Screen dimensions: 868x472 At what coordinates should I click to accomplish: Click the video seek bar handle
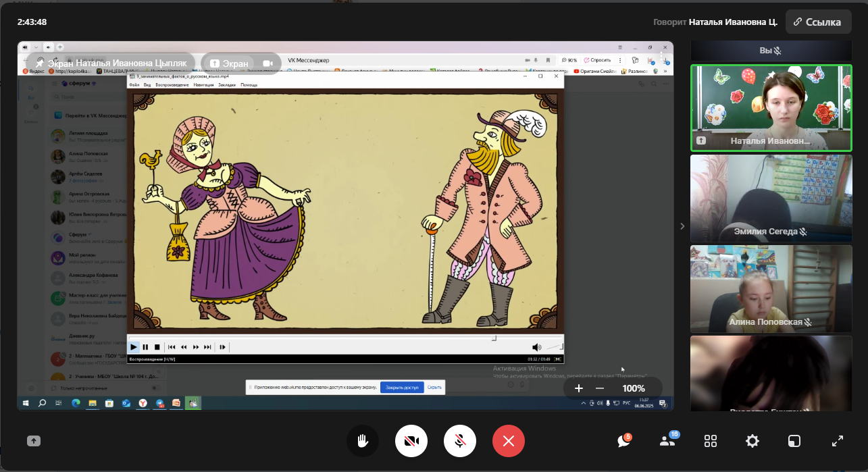point(494,338)
